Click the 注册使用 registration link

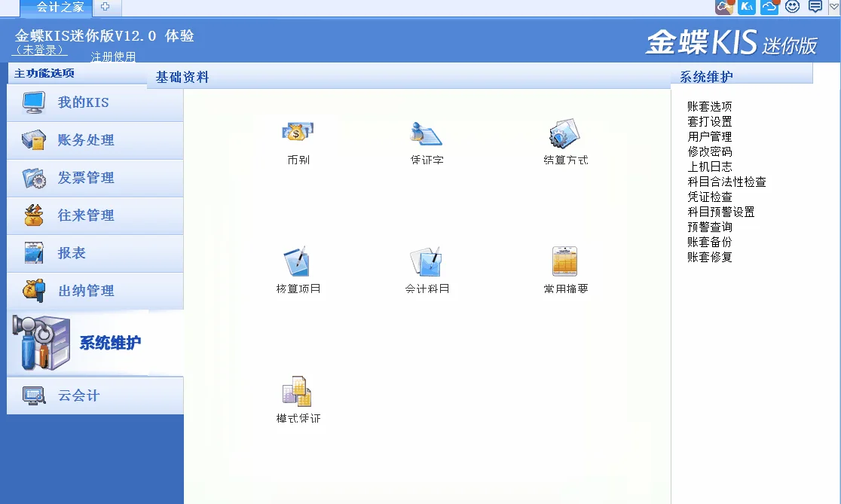pyautogui.click(x=113, y=56)
